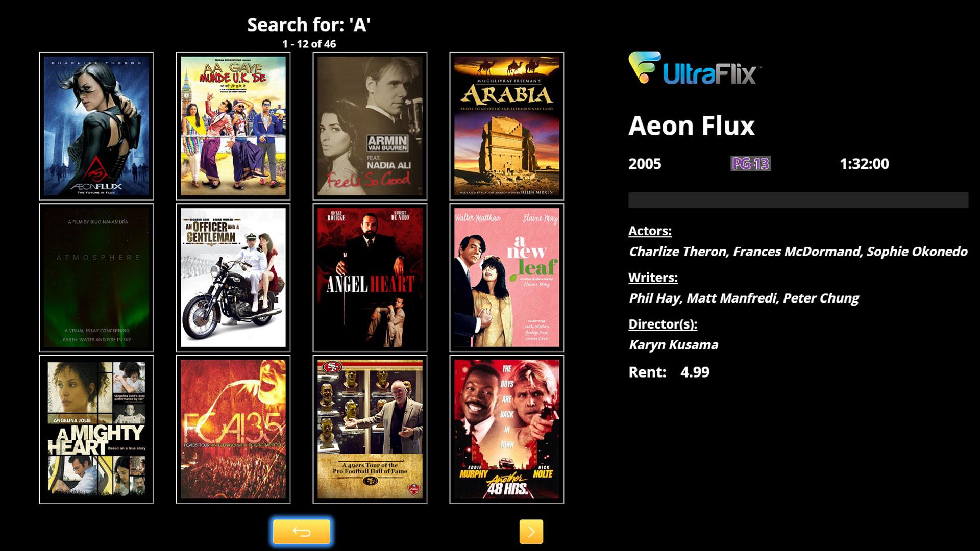Select the Another 48 Hrs. poster
980x551 pixels.
507,429
